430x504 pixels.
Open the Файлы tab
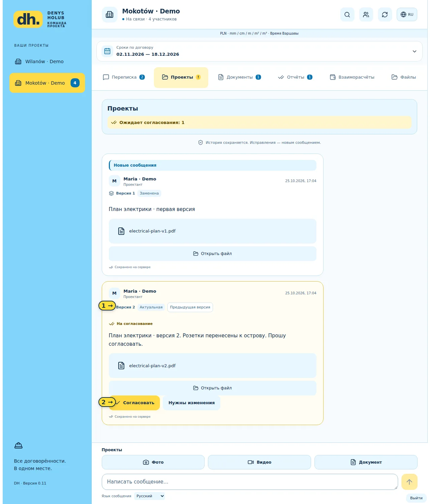[403, 77]
